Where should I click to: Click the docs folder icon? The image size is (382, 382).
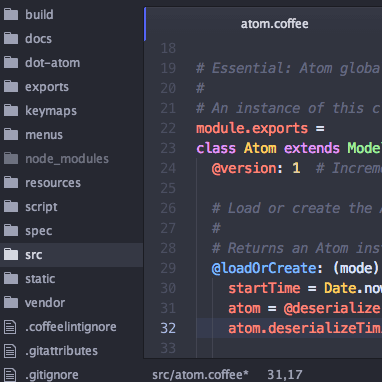click(x=11, y=38)
